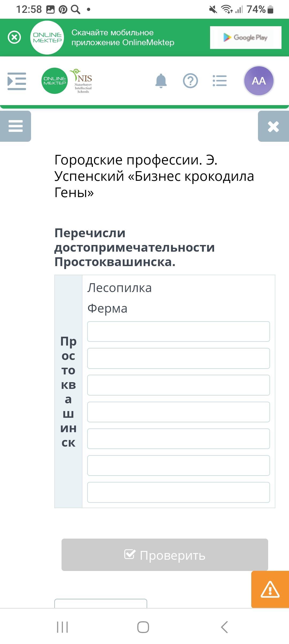Close the lesson with the X button
This screenshot has width=289, height=644.
(x=273, y=126)
